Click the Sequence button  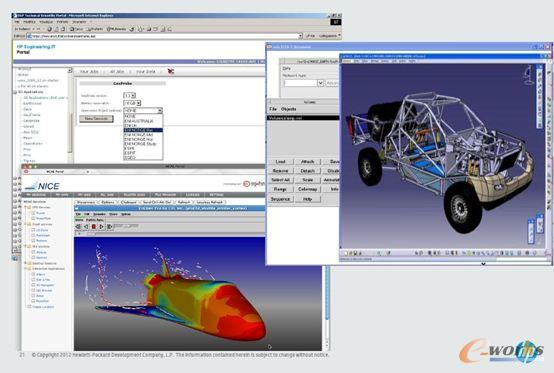281,199
